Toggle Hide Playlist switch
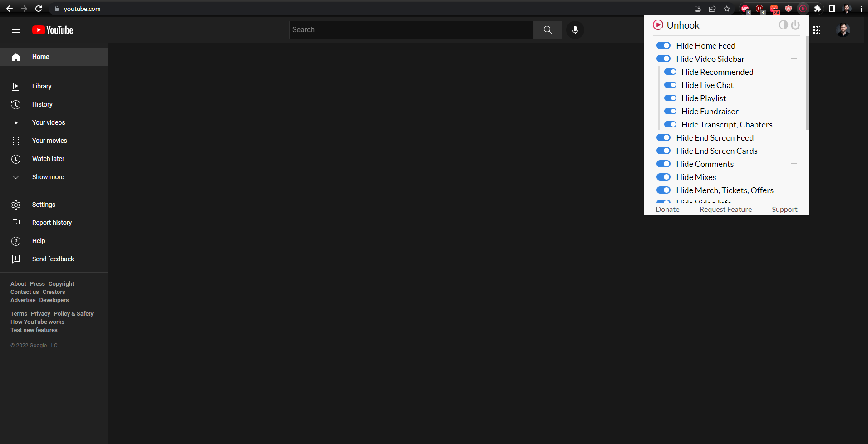 pyautogui.click(x=670, y=98)
